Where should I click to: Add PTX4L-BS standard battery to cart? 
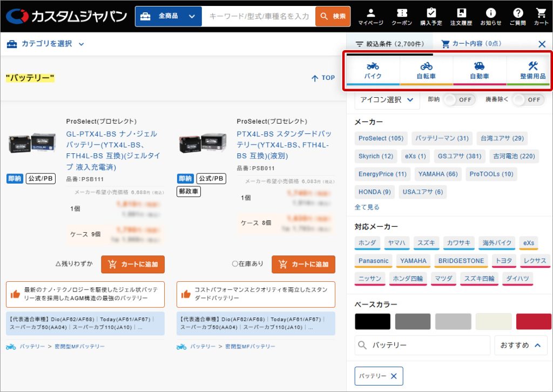point(304,265)
